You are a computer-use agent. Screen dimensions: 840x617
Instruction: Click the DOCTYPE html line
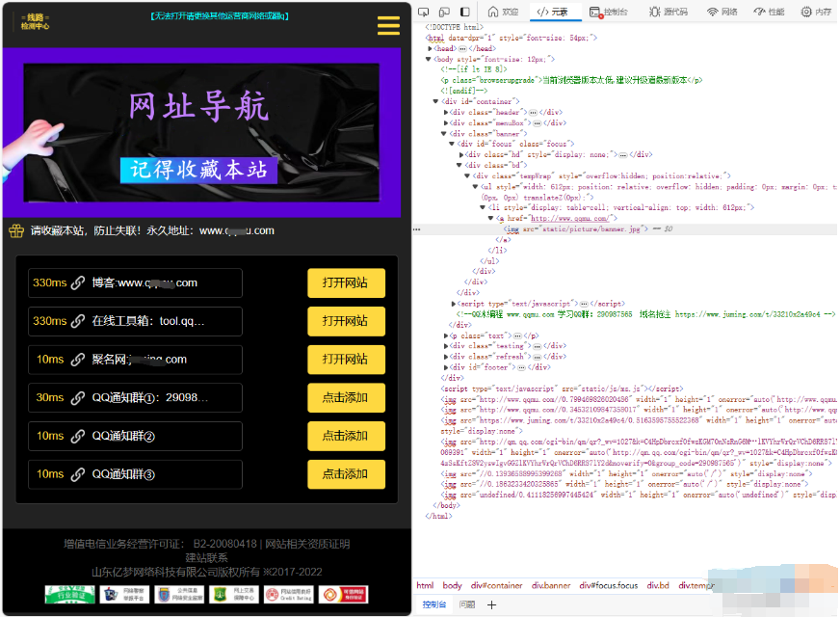coord(454,27)
